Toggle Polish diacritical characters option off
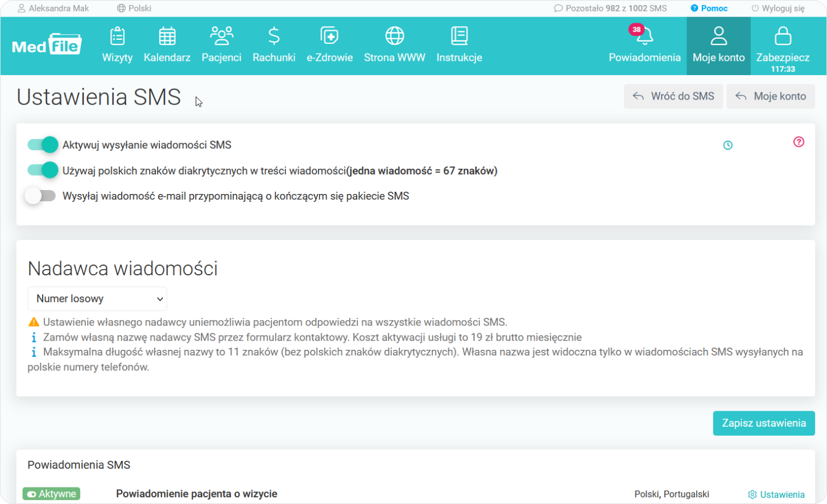The height and width of the screenshot is (504, 827). click(x=43, y=171)
